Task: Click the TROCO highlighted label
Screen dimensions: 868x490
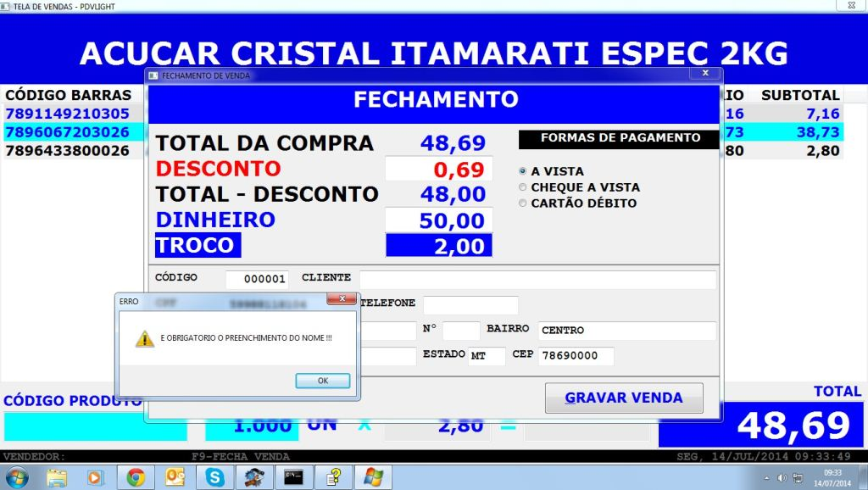Action: [198, 245]
